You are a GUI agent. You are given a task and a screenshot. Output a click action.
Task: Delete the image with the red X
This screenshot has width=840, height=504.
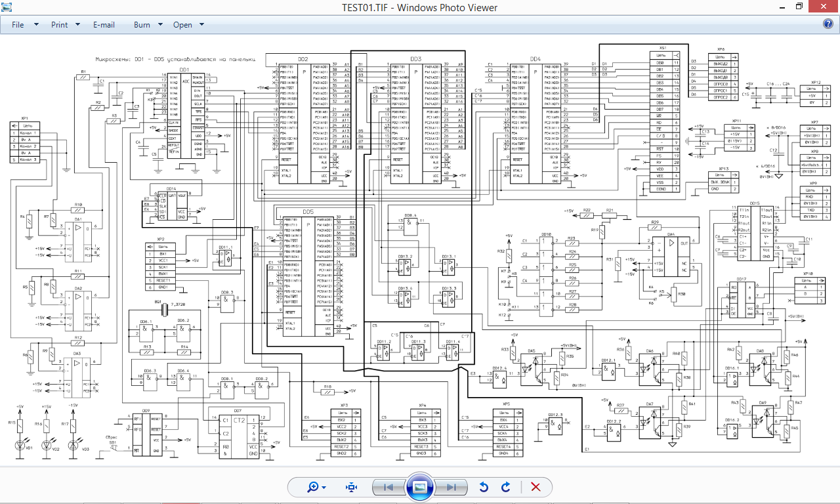(x=535, y=487)
